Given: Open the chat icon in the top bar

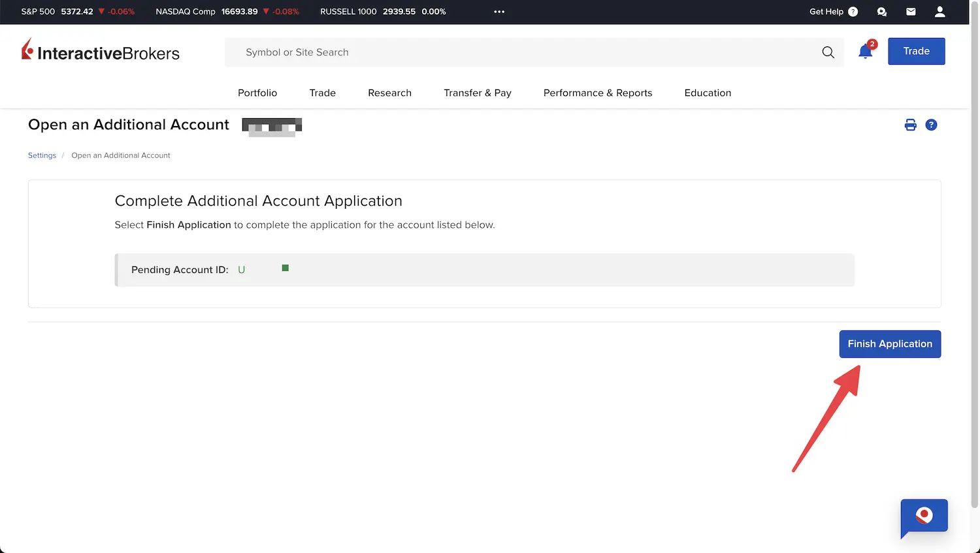Looking at the screenshot, I should coord(882,12).
